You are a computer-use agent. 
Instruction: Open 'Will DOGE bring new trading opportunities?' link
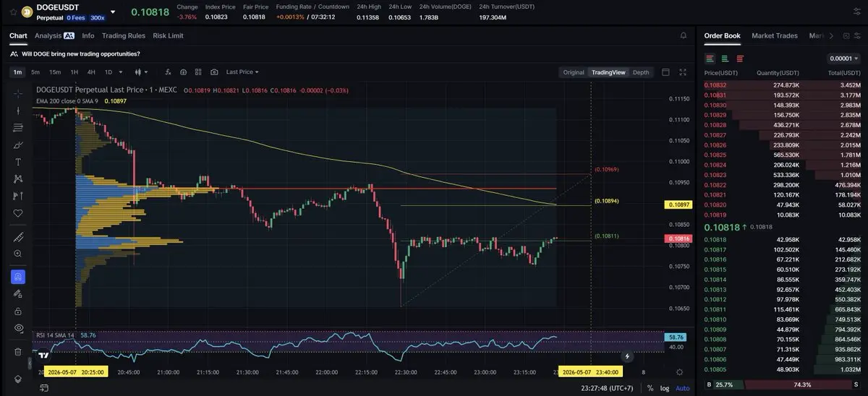pyautogui.click(x=80, y=53)
